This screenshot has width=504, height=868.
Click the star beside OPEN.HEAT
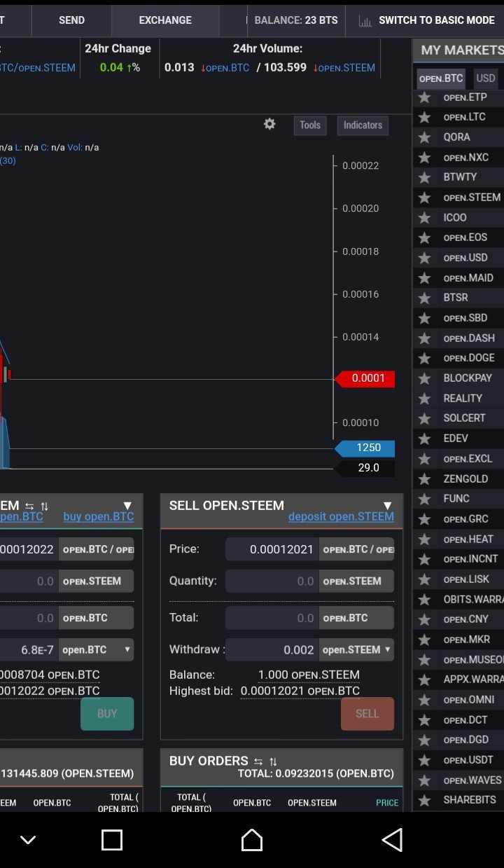pyautogui.click(x=424, y=539)
